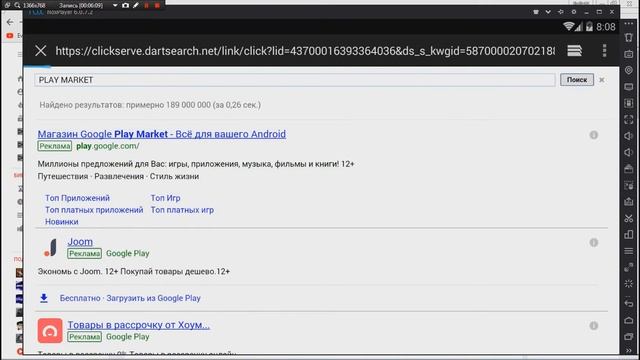Screen dimensions: 640x360
Task: Click the pencil draw icon in recorder bar
Action: click(x=136, y=5)
